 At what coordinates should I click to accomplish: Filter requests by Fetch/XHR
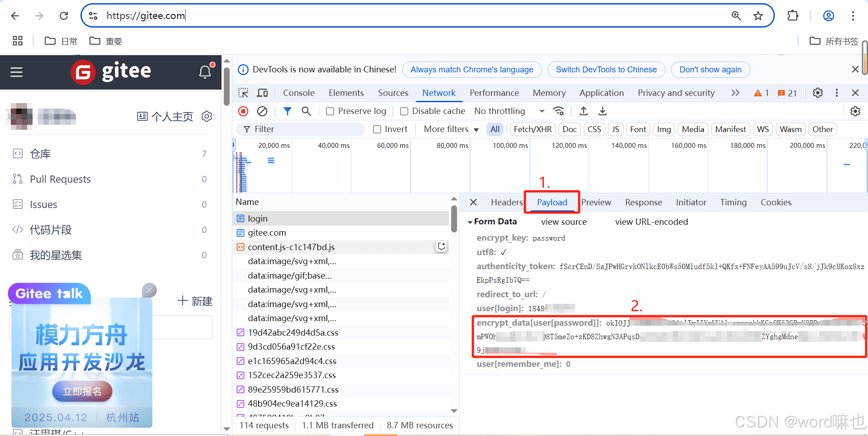(533, 129)
